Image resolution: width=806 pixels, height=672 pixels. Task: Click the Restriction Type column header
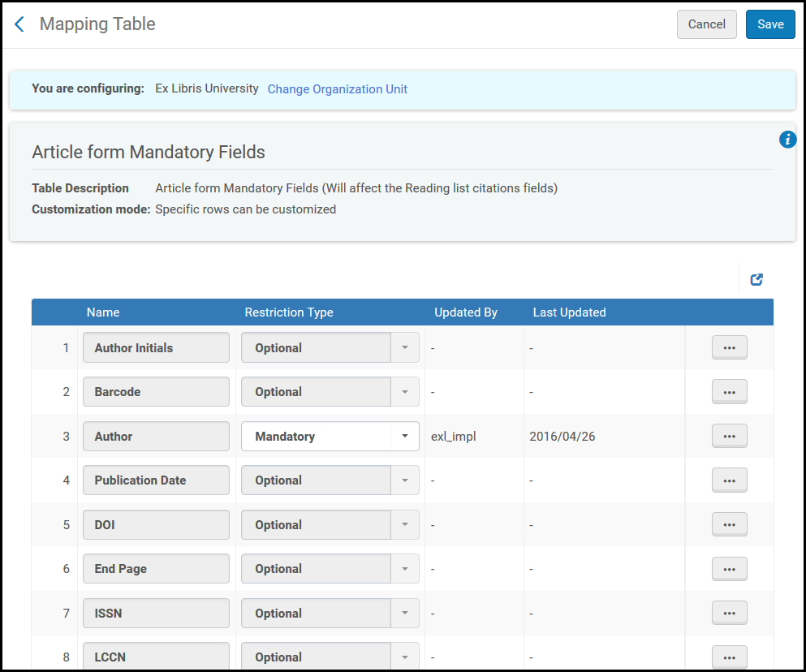click(x=289, y=312)
